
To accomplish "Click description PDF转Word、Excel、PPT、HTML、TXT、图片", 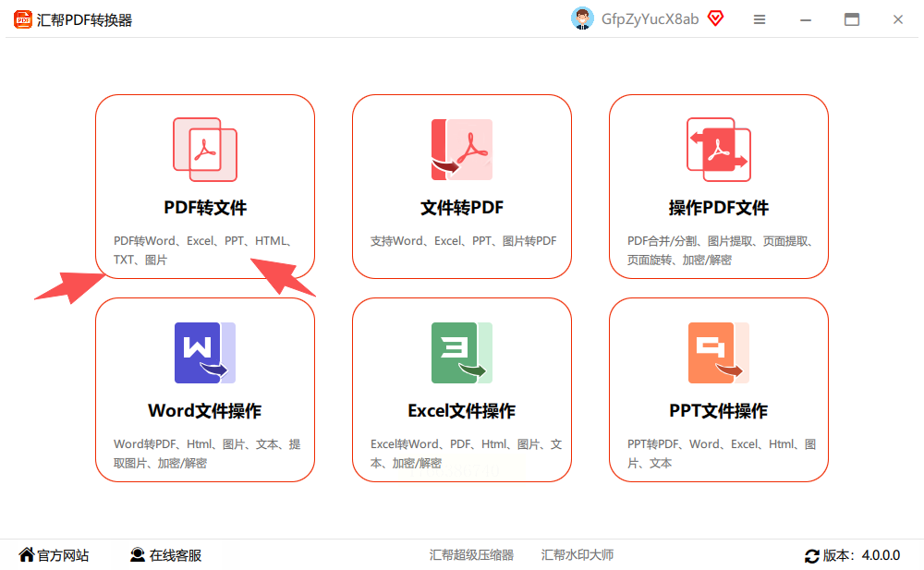I will 203,250.
